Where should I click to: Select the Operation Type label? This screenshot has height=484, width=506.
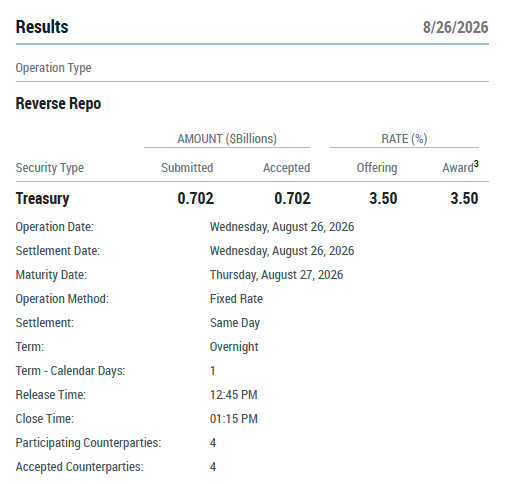pyautogui.click(x=53, y=68)
